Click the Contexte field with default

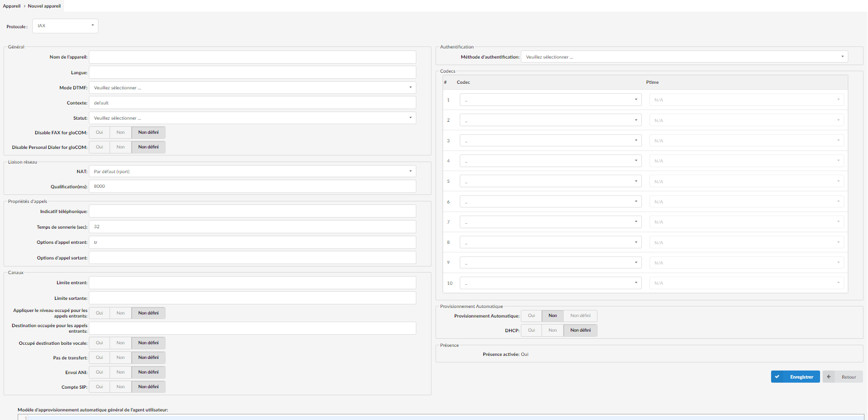(252, 103)
